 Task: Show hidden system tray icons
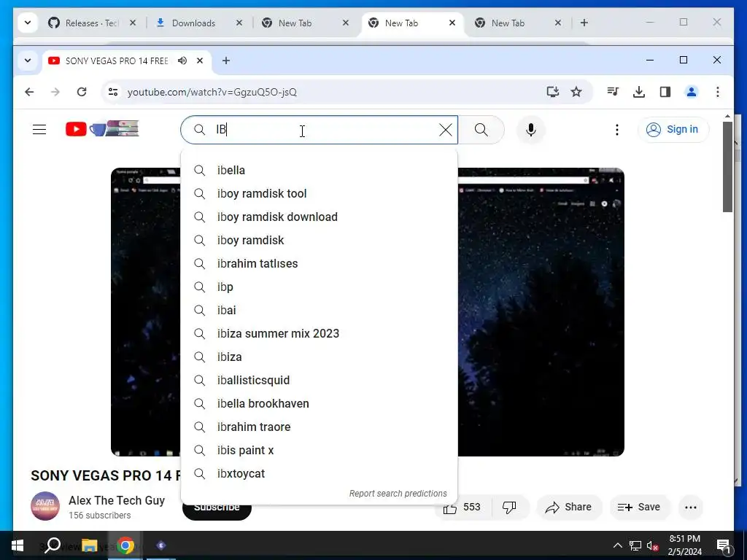click(x=617, y=545)
